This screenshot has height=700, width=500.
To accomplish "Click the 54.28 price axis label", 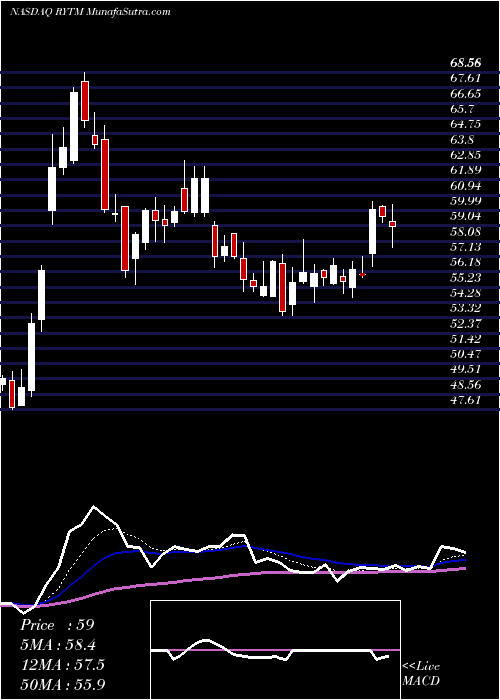I will pyautogui.click(x=466, y=293).
